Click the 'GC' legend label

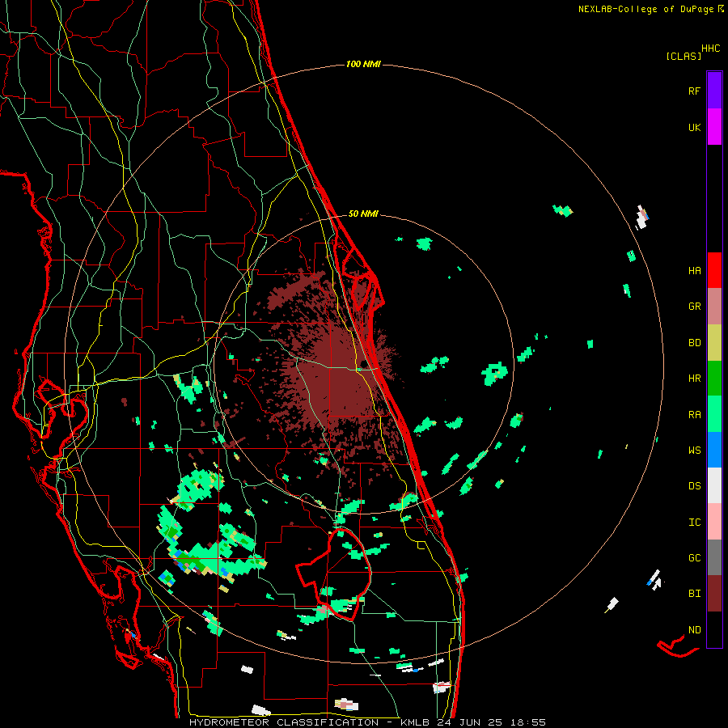[x=694, y=558]
